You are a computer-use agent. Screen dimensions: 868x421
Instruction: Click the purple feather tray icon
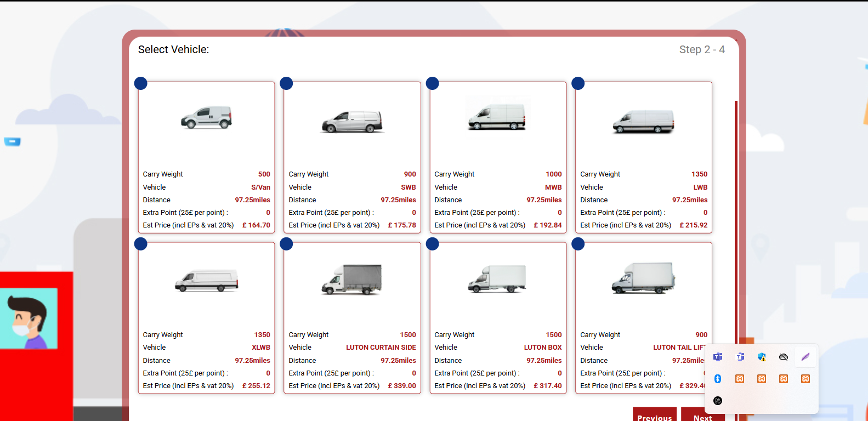(805, 357)
